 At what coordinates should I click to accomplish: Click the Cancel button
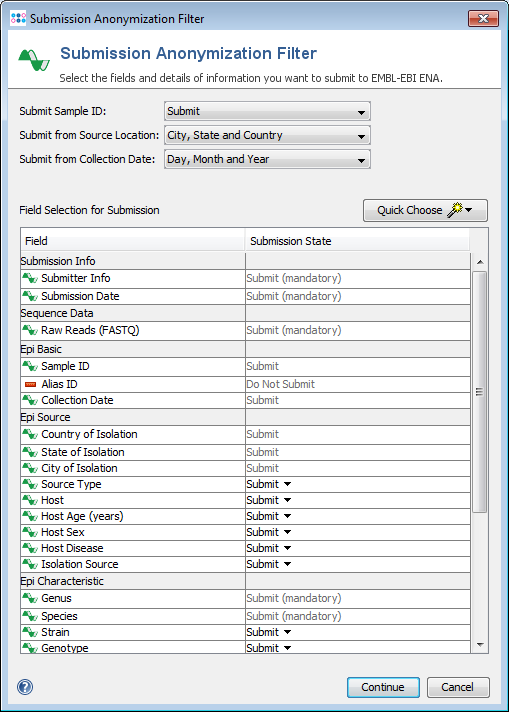point(458,687)
